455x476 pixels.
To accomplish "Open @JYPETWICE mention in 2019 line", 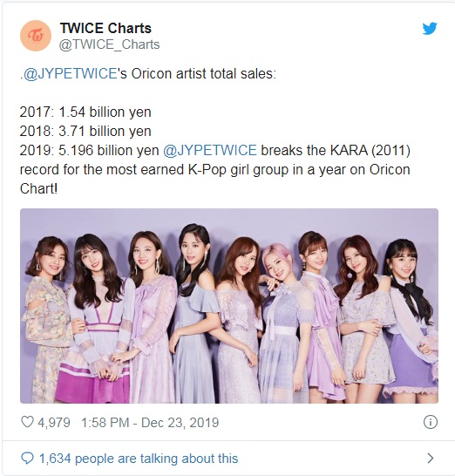I will tap(210, 151).
